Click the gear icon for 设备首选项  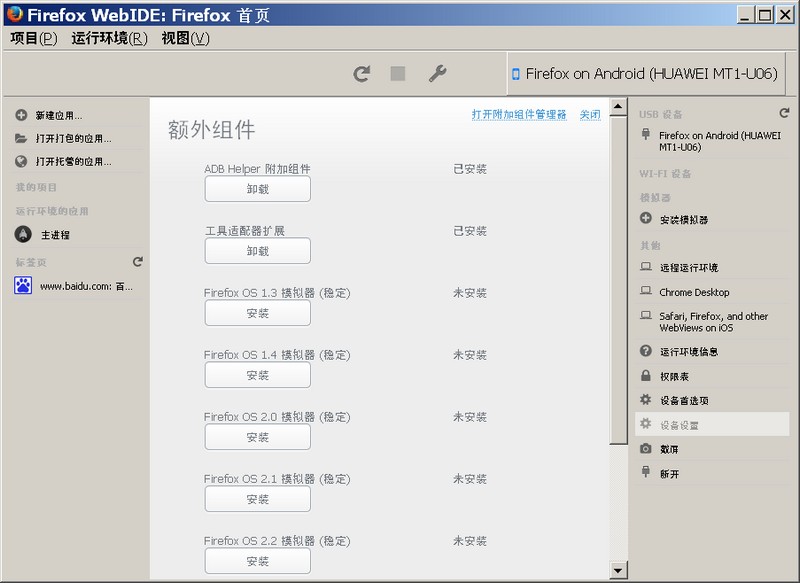pyautogui.click(x=646, y=399)
